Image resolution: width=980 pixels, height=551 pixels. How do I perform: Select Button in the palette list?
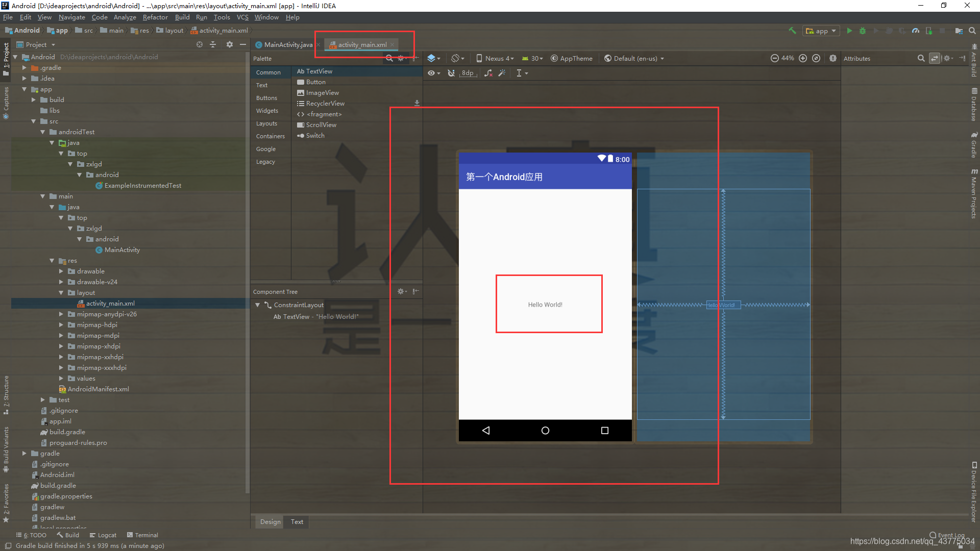click(x=315, y=82)
